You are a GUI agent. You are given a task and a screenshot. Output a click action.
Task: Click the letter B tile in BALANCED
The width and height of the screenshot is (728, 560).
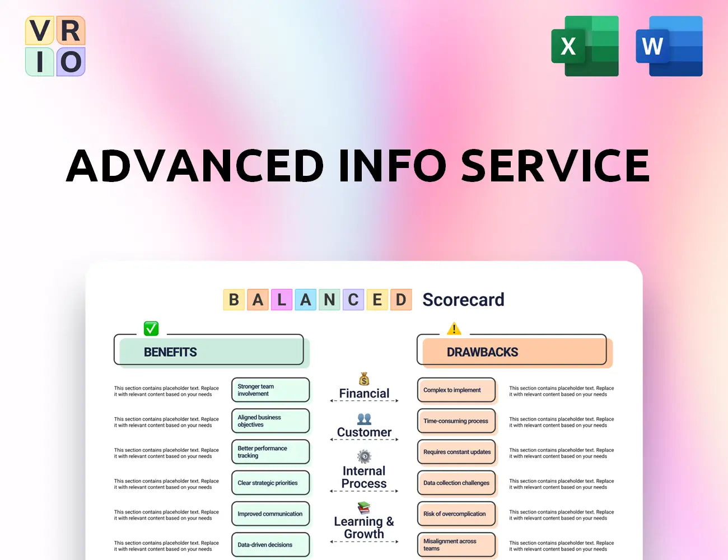[234, 300]
